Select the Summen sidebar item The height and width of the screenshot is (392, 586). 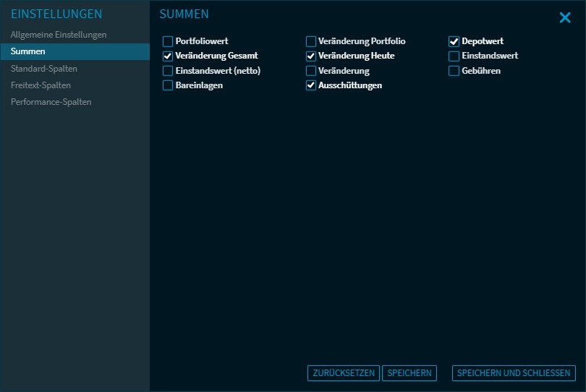[x=28, y=51]
